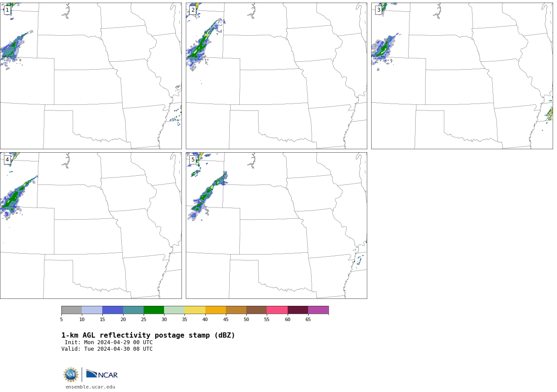
Task: Click the ensemble.ucar.edu text
Action: coord(91,387)
